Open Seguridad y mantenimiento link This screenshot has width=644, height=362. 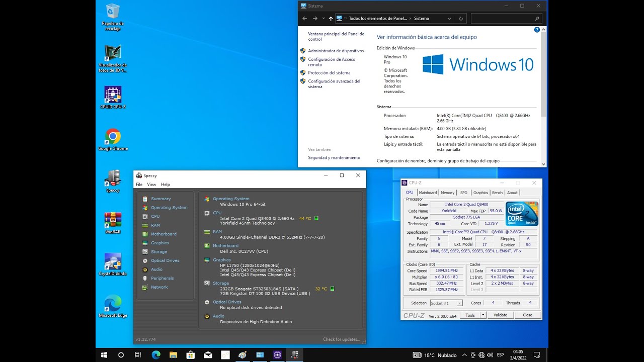[x=334, y=157]
